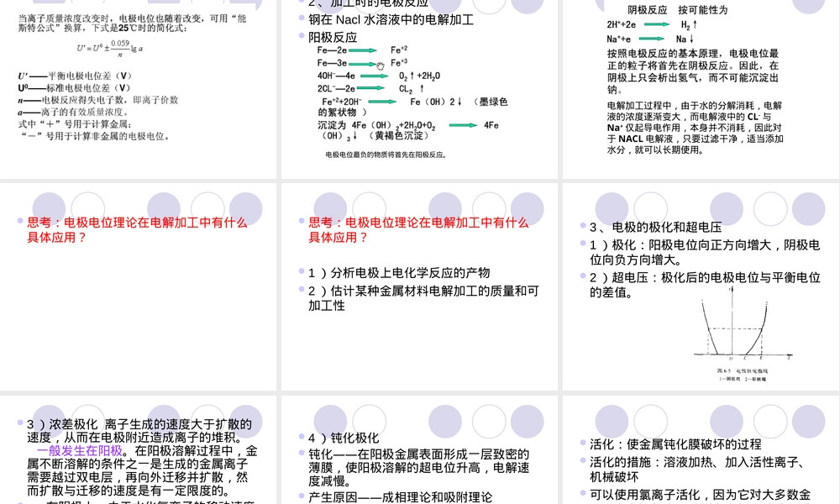Screen dimensions: 840x504
Task: Click the red 思考 heading above the numbered answers
Action: click(x=418, y=230)
